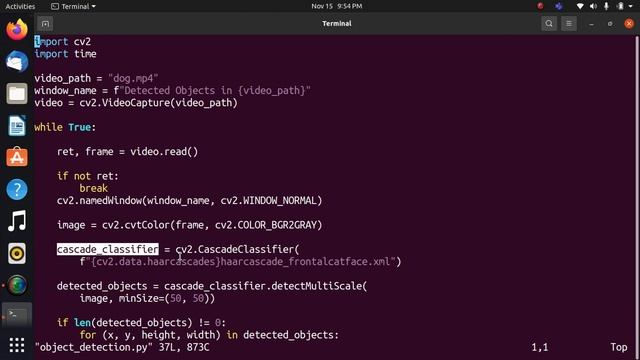Viewport: 640px width, 360px height.
Task: Click the "dog.mp4" string in the code
Action: pos(133,78)
